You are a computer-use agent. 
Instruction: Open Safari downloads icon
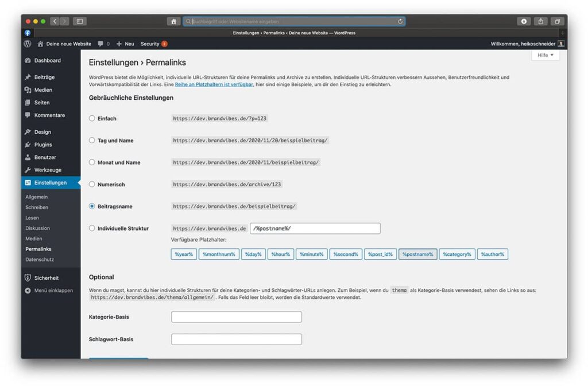[x=524, y=21]
